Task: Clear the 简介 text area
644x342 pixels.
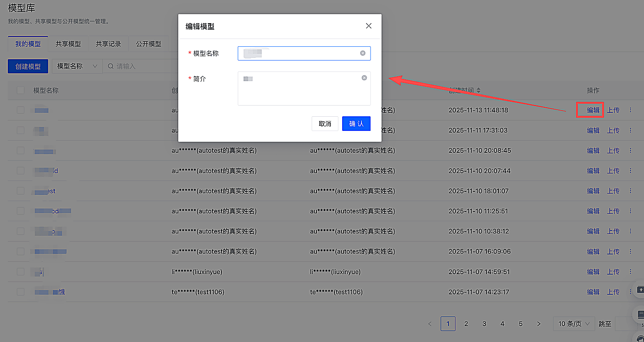Action: [364, 78]
